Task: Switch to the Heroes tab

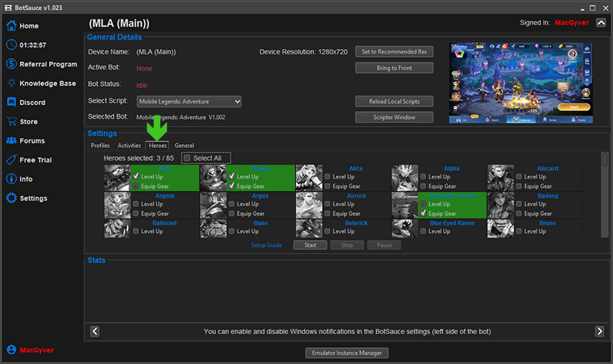Action: click(x=158, y=146)
